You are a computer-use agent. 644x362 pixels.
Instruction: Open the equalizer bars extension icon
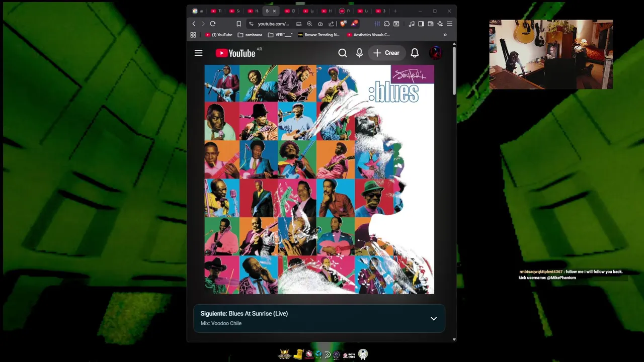[377, 24]
